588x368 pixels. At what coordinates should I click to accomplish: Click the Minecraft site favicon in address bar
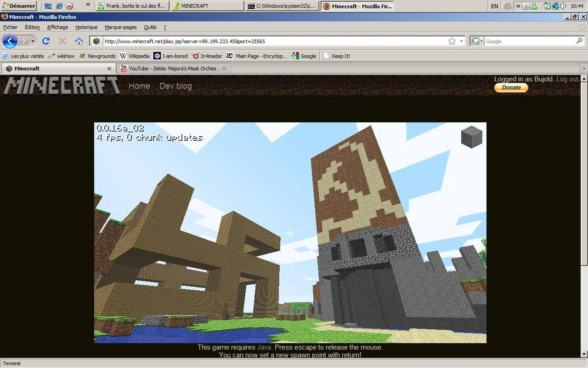point(96,41)
